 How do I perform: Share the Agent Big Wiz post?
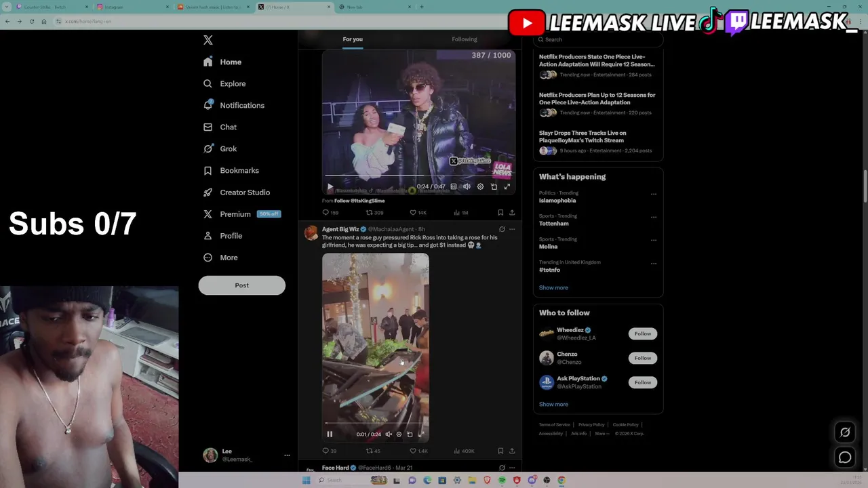[x=512, y=451]
